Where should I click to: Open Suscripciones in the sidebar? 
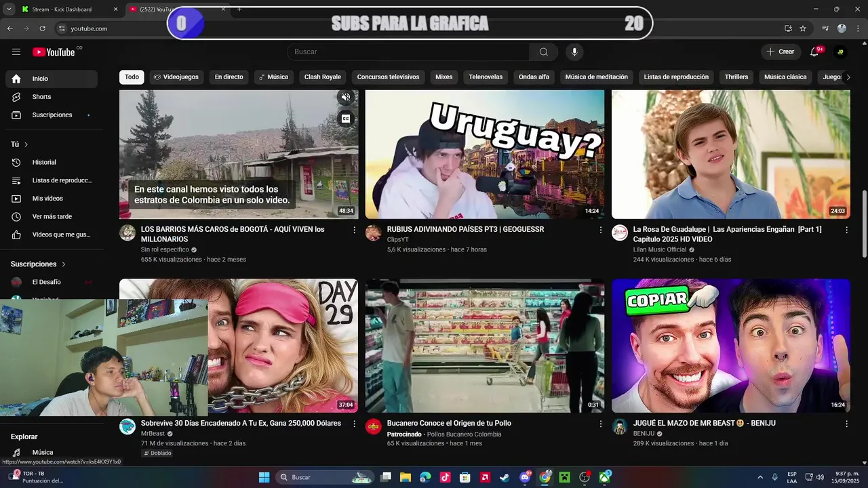click(52, 115)
